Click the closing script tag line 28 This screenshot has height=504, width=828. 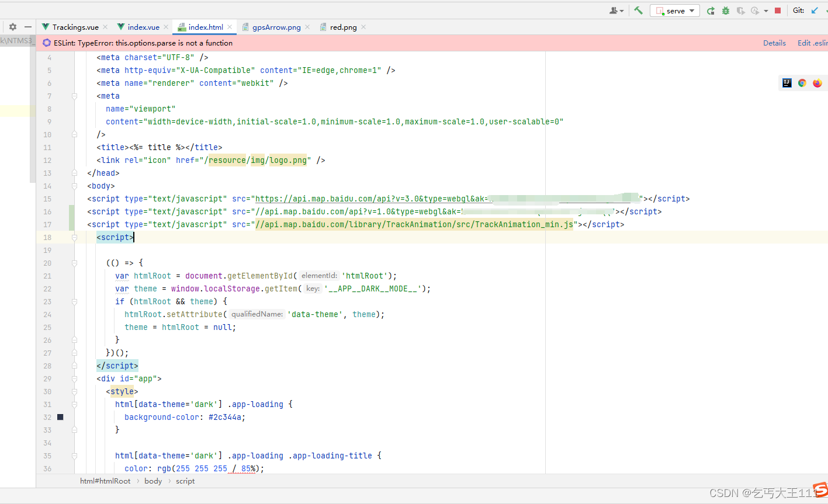[117, 366]
